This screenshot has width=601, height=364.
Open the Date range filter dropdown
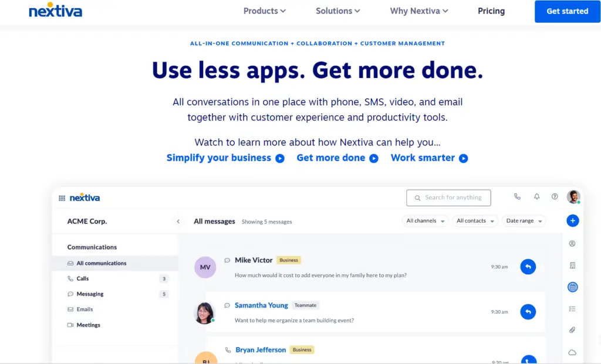tap(524, 221)
